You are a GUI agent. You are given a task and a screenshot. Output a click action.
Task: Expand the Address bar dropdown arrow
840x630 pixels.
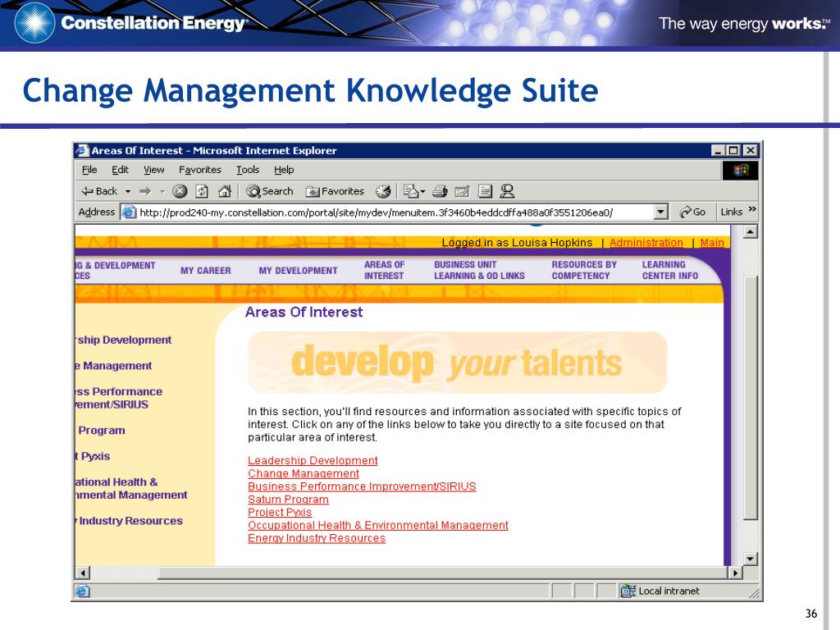coord(661,212)
